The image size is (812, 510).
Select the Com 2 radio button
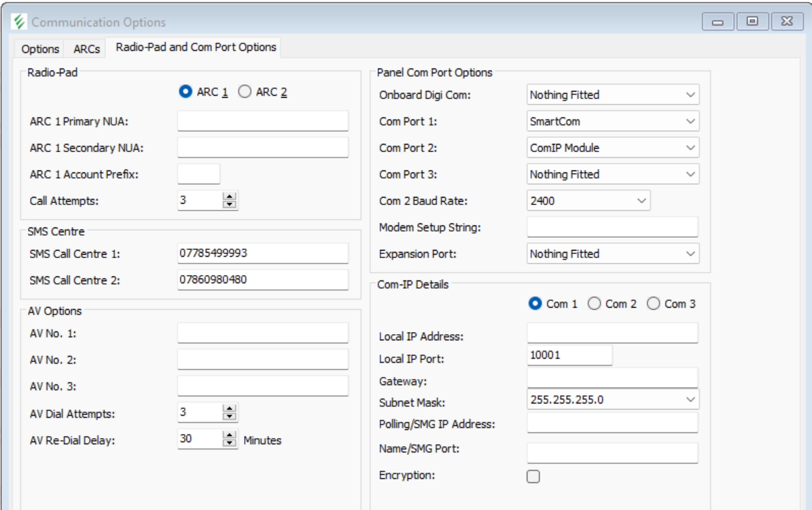coord(595,304)
